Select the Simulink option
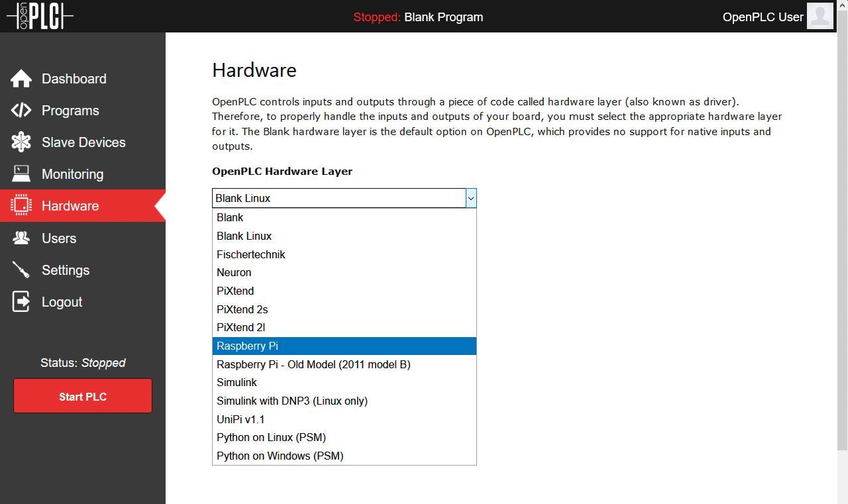Image resolution: width=848 pixels, height=504 pixels. [x=344, y=382]
